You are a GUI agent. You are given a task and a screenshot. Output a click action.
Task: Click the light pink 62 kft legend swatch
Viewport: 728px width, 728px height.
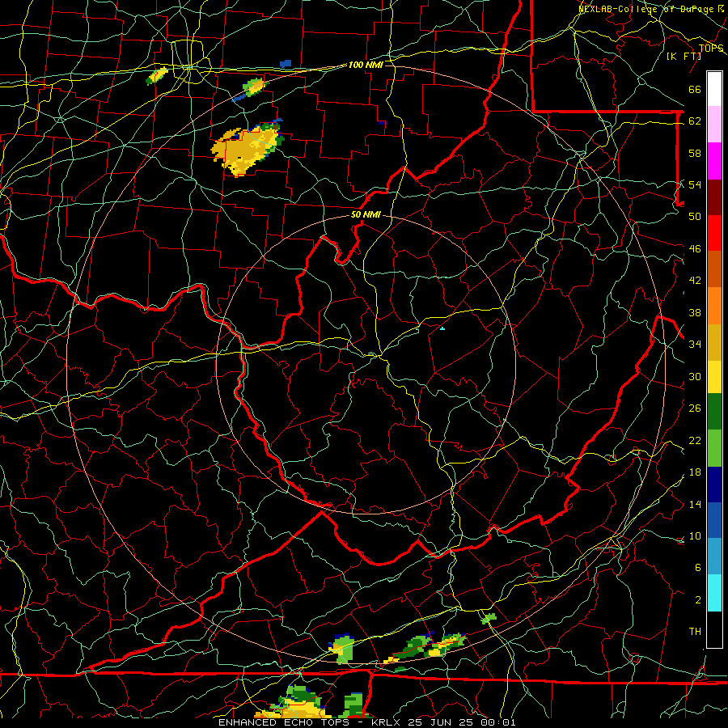click(x=714, y=125)
